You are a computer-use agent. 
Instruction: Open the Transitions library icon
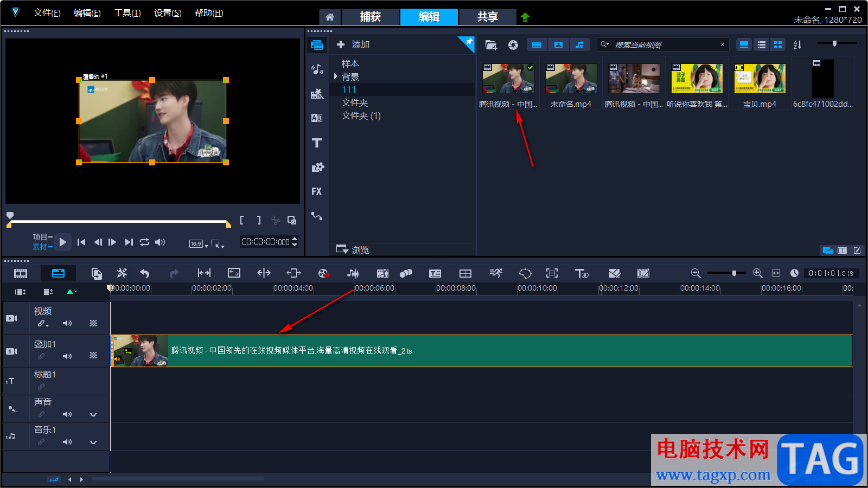click(x=317, y=118)
